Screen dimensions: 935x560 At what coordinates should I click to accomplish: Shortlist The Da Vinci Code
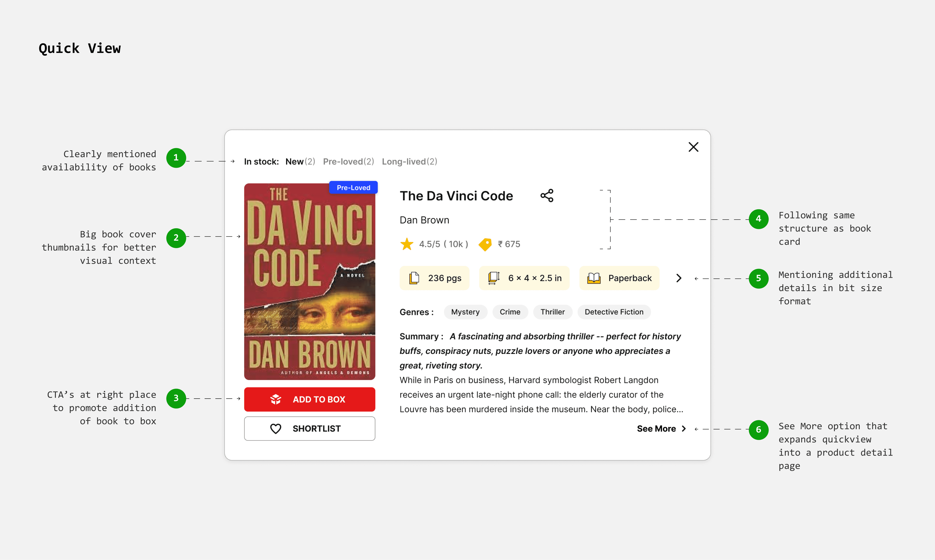coord(309,429)
